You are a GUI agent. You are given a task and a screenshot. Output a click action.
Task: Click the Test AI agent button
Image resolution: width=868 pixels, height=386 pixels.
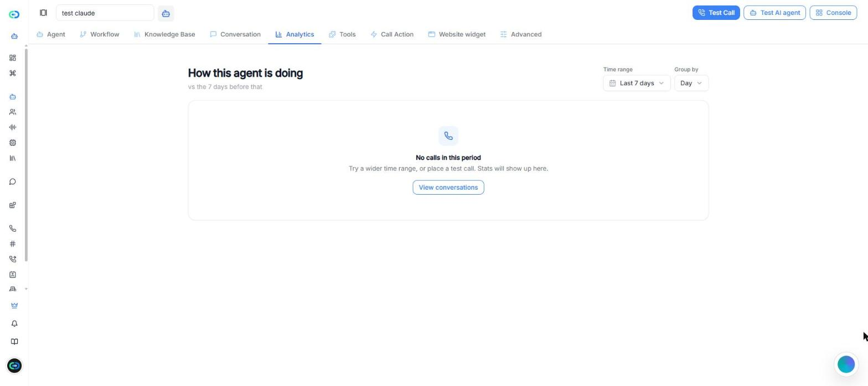click(x=774, y=13)
